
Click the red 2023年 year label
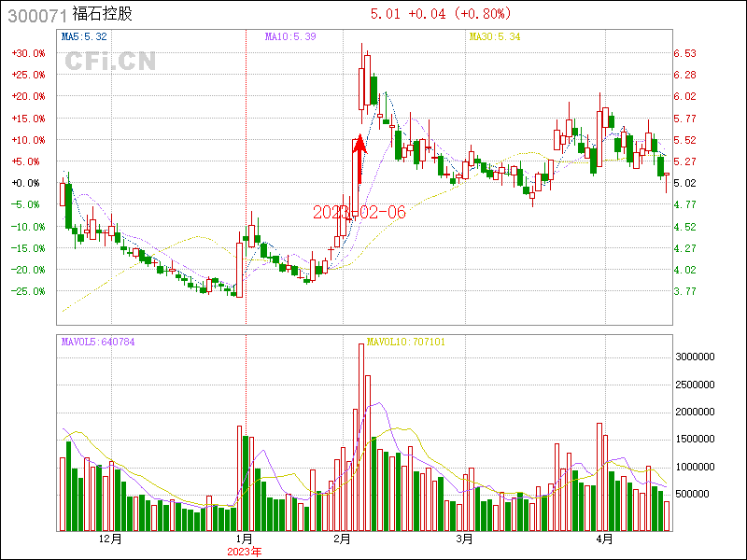tap(246, 551)
